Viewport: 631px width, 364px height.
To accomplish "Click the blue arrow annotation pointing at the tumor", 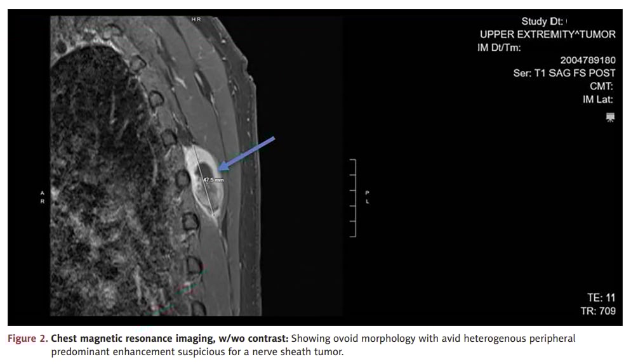I will [x=247, y=153].
